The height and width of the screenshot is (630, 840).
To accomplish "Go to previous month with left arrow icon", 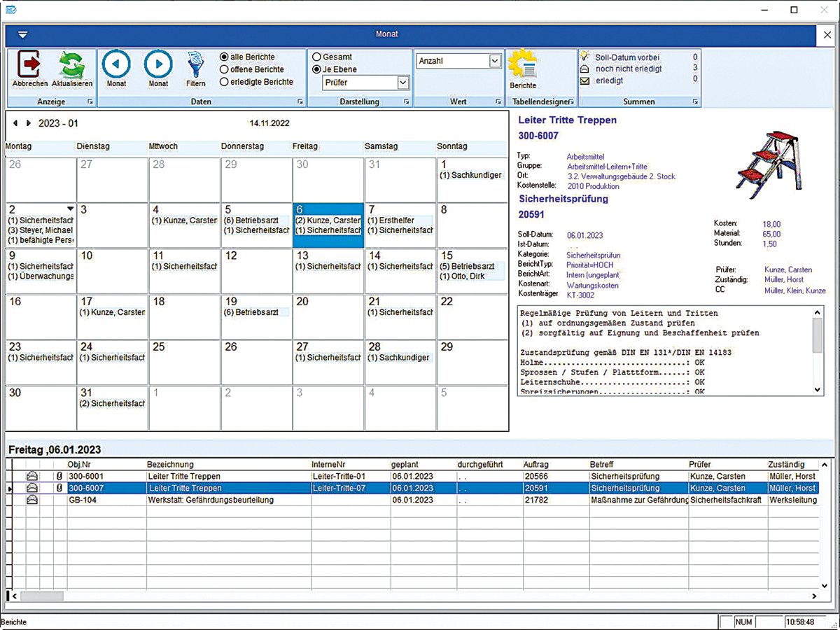I will click(116, 64).
